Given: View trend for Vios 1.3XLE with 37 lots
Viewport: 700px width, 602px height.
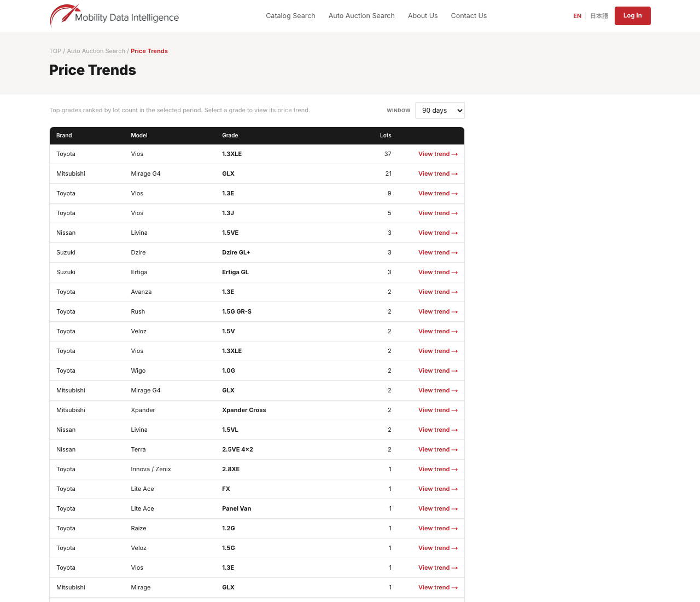Looking at the screenshot, I should (x=438, y=154).
